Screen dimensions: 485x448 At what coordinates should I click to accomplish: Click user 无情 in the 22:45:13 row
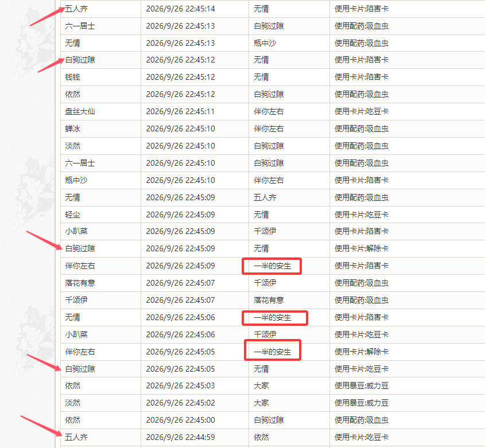tap(72, 43)
